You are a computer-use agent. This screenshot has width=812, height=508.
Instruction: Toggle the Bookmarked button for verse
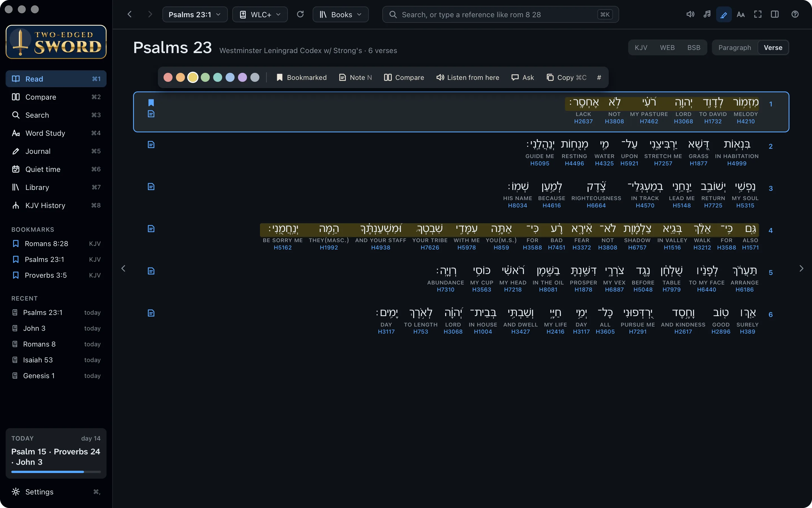301,78
